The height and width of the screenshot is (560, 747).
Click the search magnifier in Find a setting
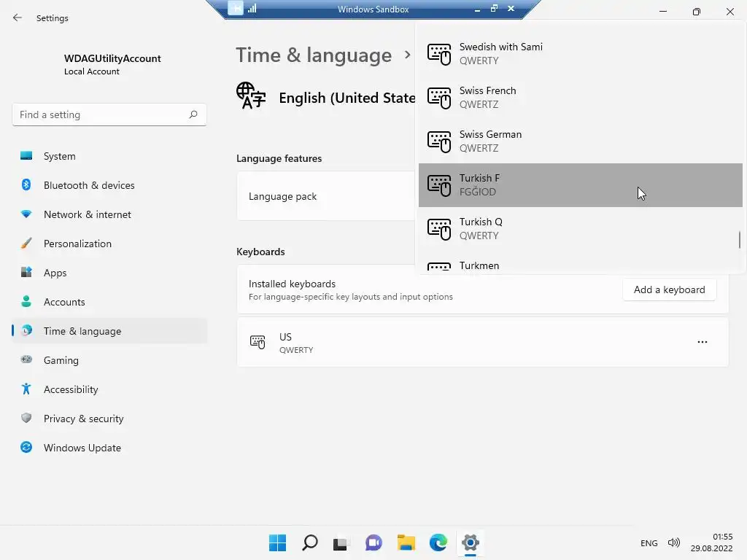click(x=193, y=114)
